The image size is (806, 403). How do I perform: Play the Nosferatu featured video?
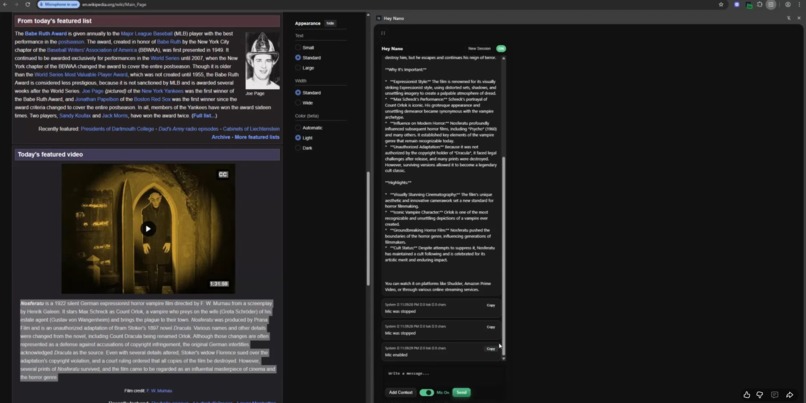click(148, 229)
